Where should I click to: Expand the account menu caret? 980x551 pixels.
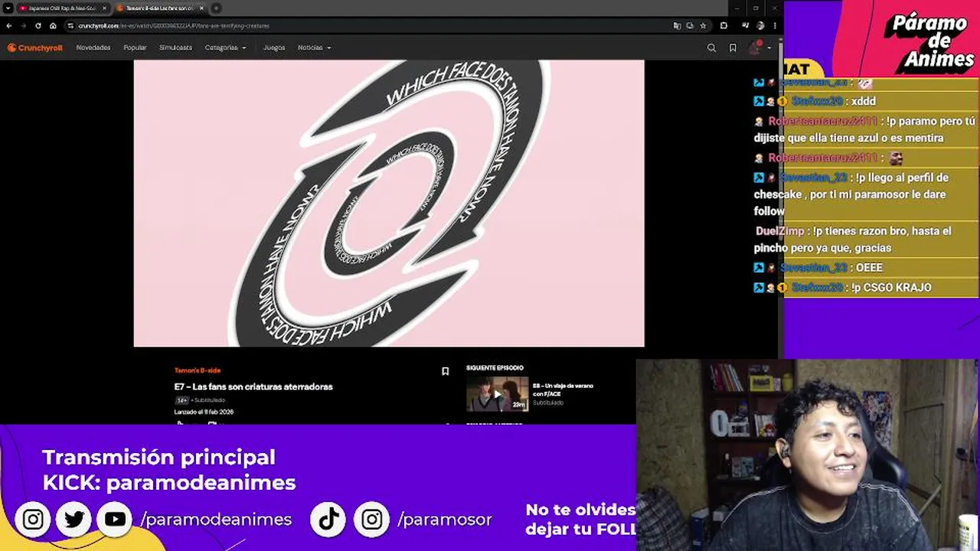click(769, 47)
